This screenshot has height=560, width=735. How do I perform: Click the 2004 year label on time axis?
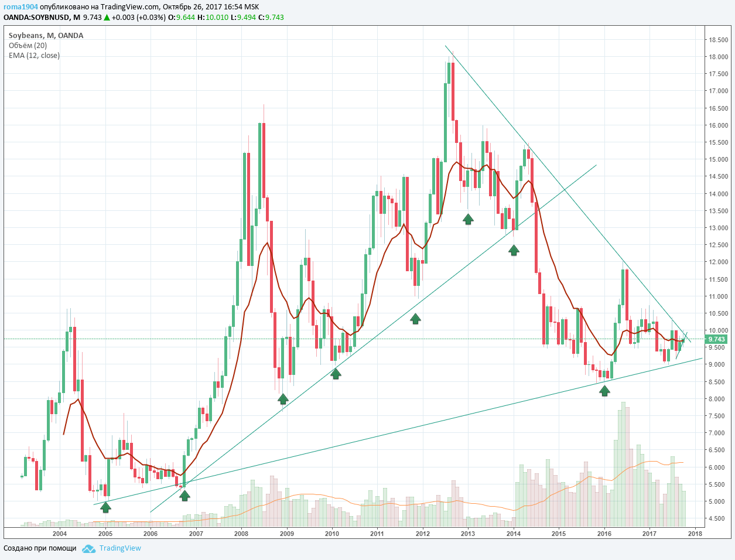[x=60, y=534]
